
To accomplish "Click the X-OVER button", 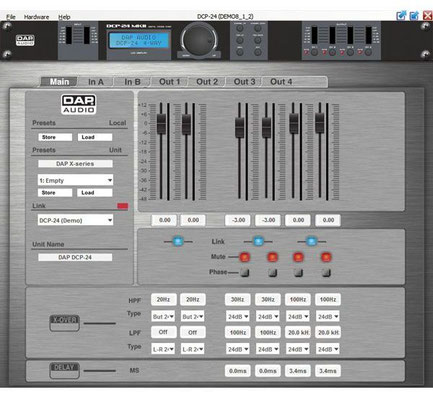I will (64, 323).
